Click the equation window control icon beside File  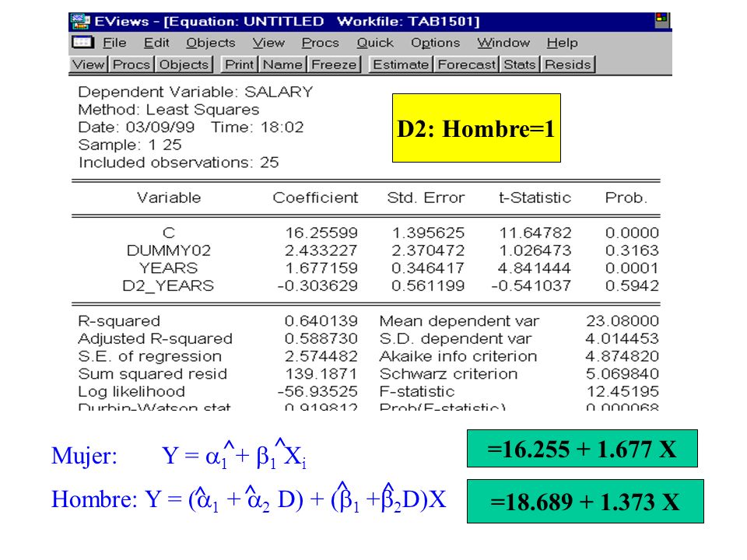coord(83,42)
